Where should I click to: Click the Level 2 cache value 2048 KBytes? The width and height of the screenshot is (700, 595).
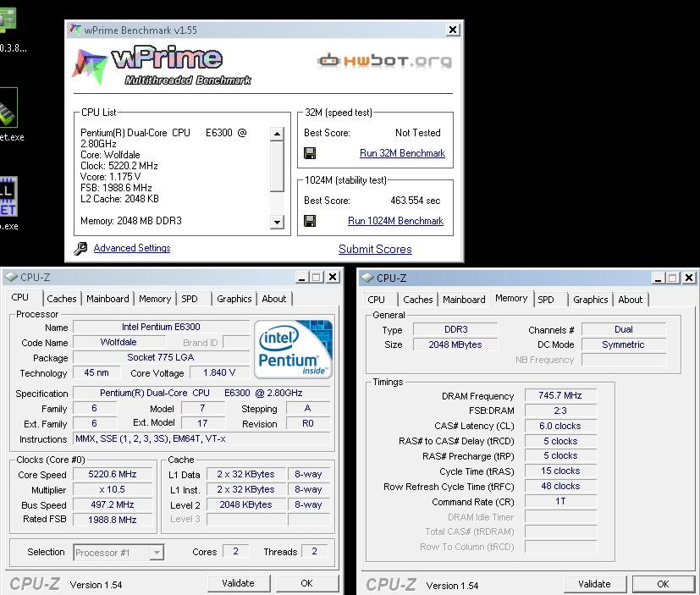tap(245, 504)
